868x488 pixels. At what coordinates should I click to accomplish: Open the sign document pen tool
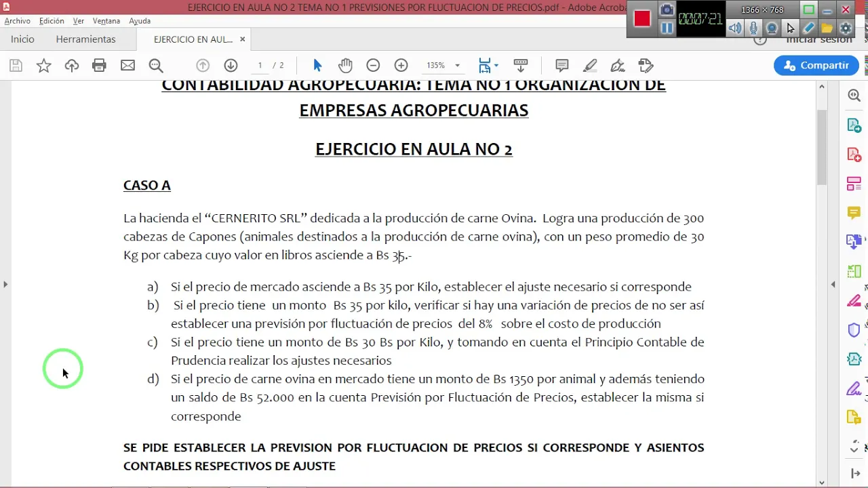(618, 66)
